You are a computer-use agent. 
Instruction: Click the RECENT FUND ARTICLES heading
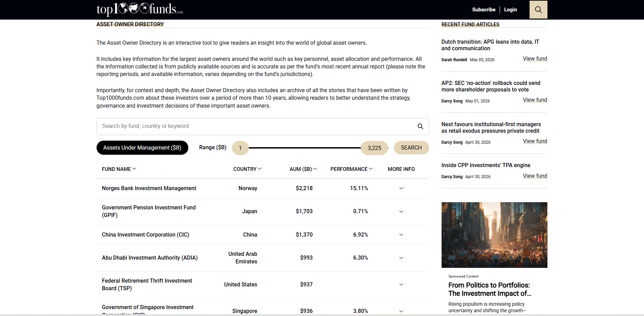470,24
